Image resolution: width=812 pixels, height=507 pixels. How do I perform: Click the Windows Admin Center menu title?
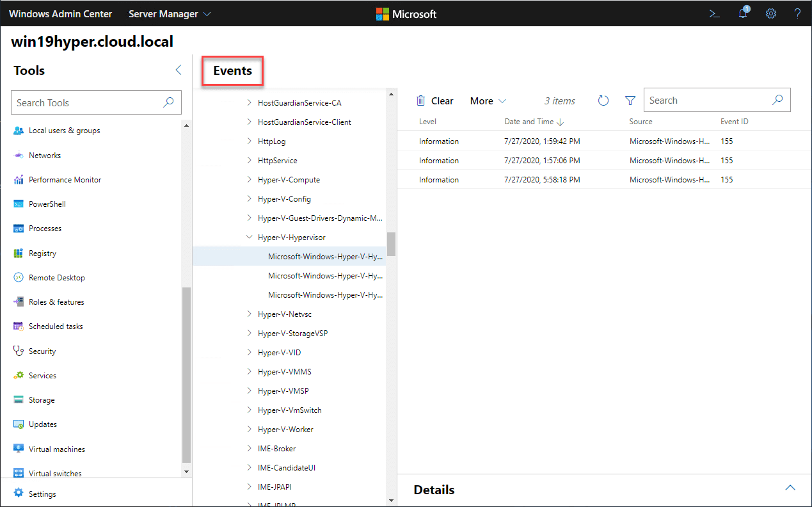(60, 13)
